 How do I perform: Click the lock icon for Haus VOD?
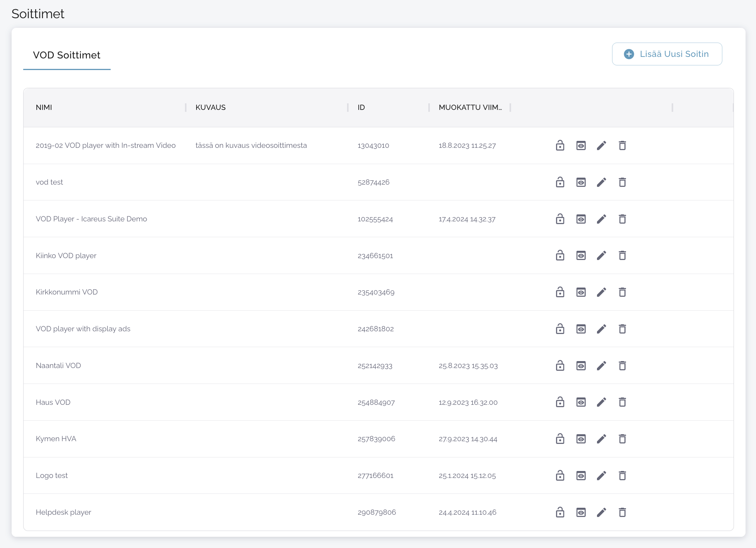(560, 402)
